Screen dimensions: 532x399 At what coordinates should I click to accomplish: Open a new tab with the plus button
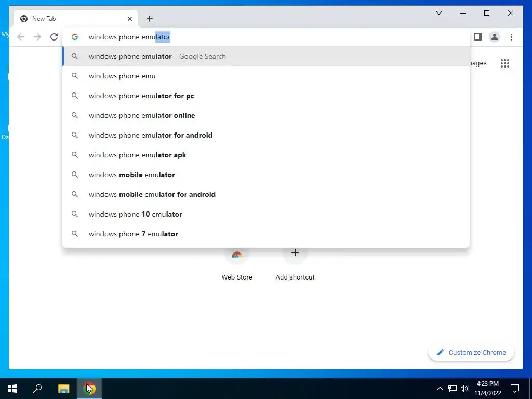tap(150, 19)
